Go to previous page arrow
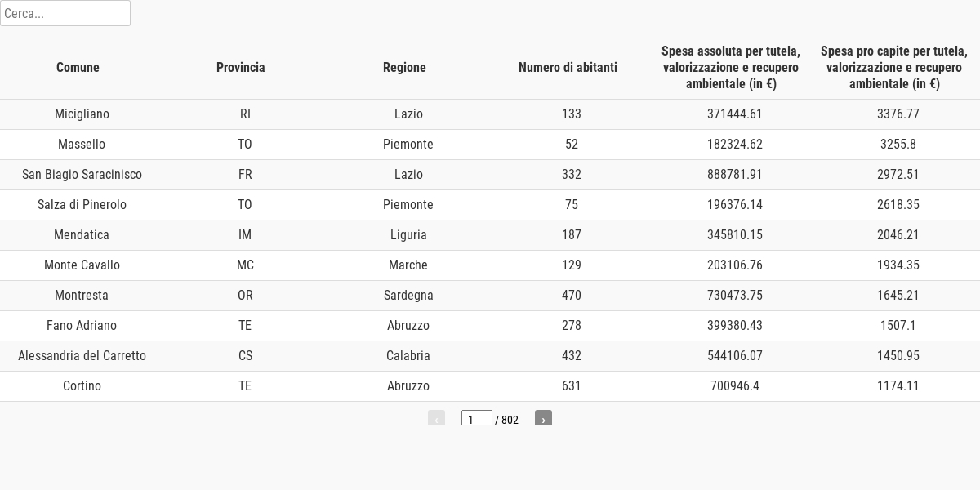The width and height of the screenshot is (980, 490). tap(436, 418)
